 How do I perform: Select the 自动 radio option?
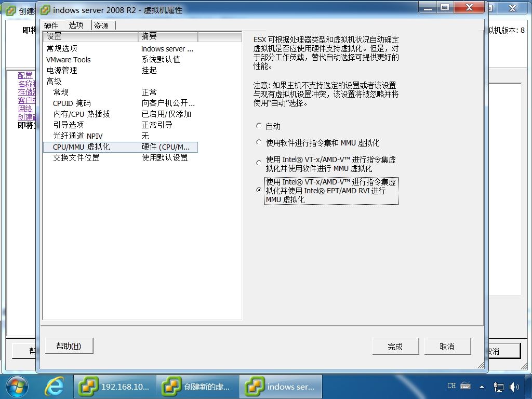click(x=259, y=126)
